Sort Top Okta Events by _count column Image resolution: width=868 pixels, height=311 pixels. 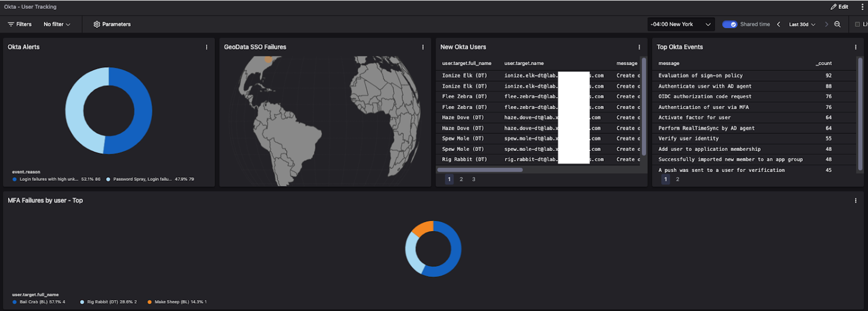click(x=824, y=63)
